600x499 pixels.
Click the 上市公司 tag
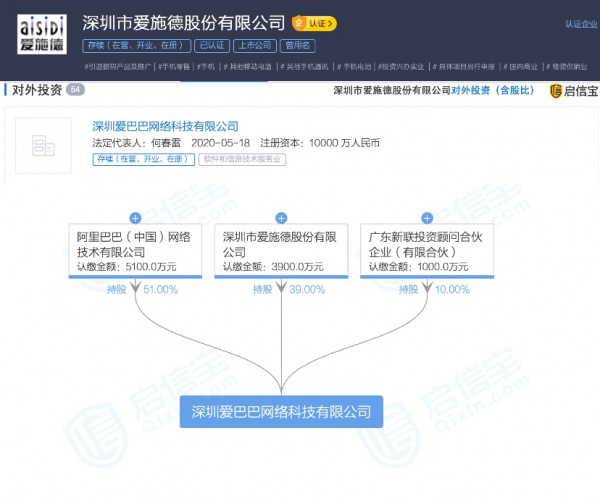[255, 46]
